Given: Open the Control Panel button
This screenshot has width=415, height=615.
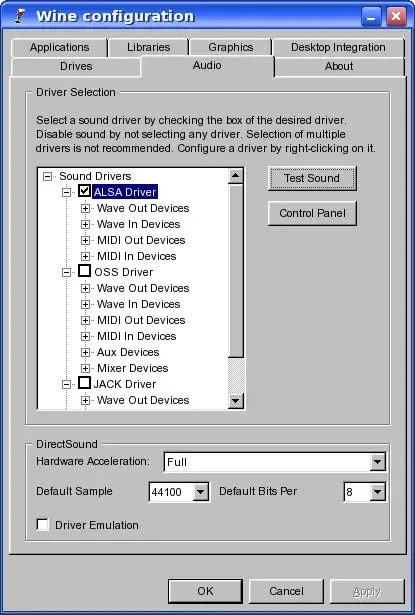Looking at the screenshot, I should (x=312, y=213).
